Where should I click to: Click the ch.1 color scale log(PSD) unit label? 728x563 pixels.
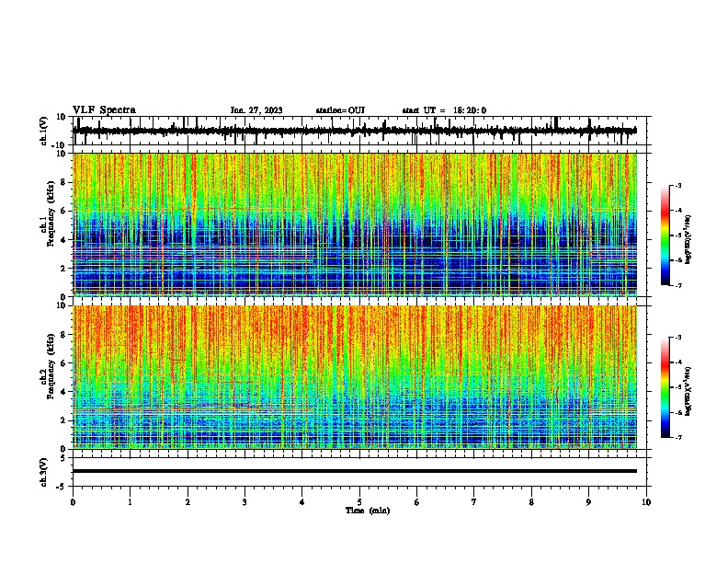click(x=688, y=239)
